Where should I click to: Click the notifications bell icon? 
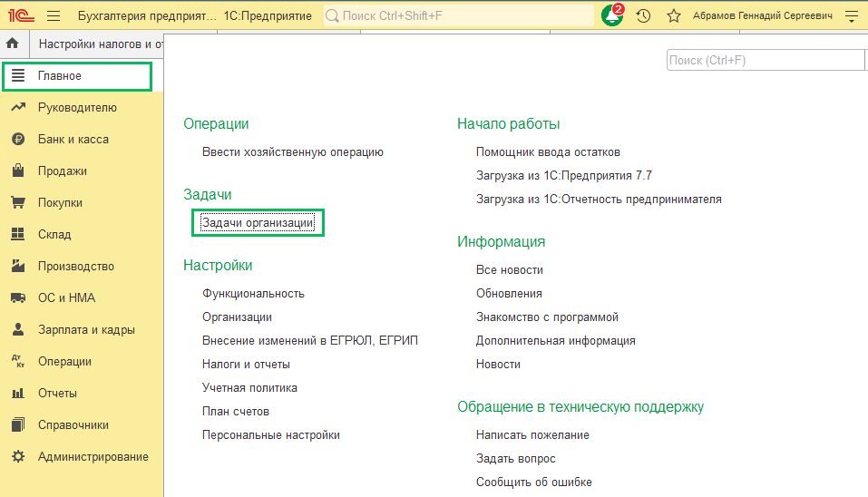click(613, 16)
